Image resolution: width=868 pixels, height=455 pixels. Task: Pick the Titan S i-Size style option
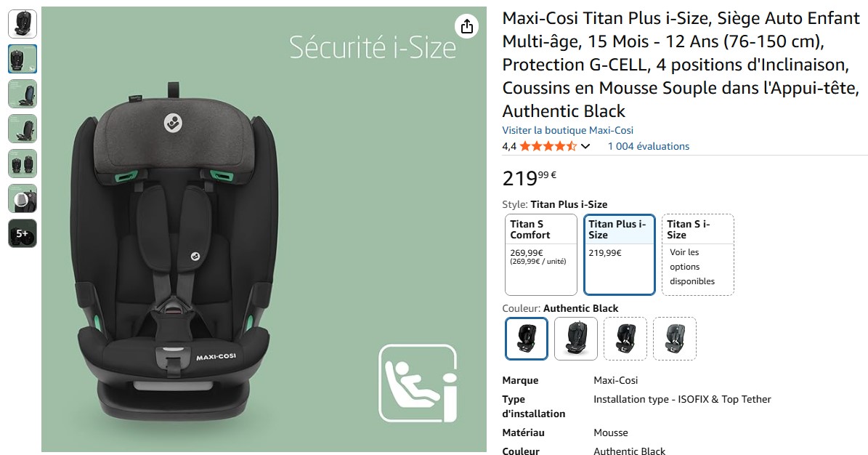click(x=697, y=254)
